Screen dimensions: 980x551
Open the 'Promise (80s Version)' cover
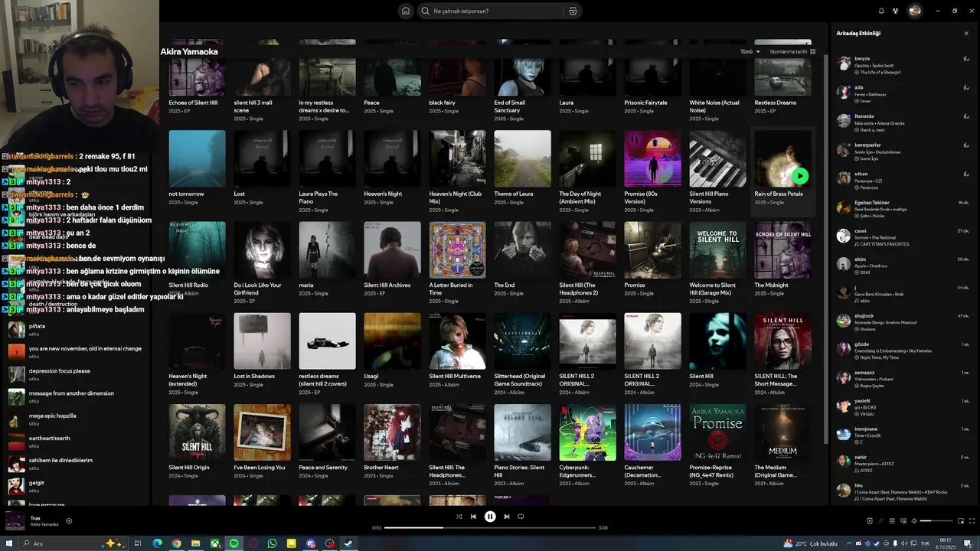click(x=652, y=158)
